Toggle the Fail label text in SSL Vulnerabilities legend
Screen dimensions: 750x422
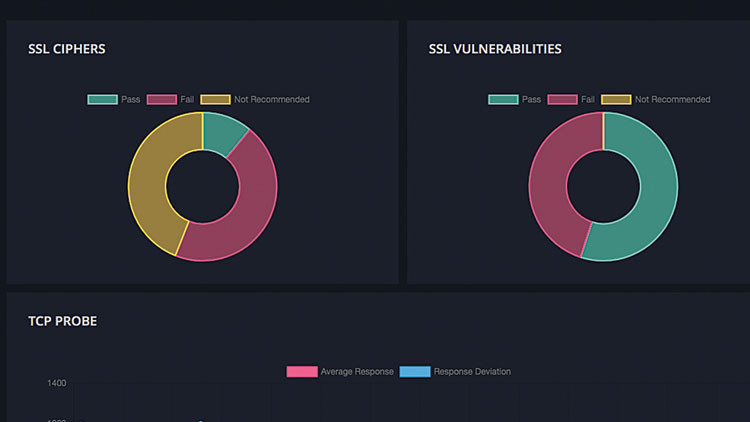click(588, 100)
